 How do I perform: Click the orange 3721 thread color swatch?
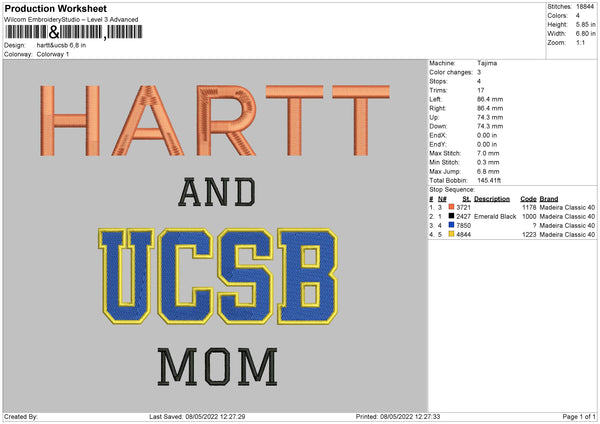tap(452, 207)
